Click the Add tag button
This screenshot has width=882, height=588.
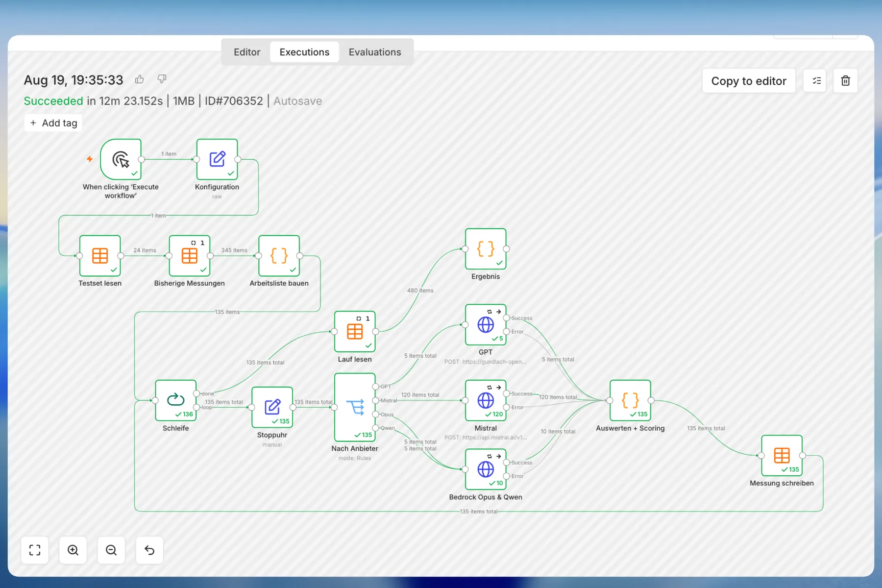pyautogui.click(x=53, y=123)
